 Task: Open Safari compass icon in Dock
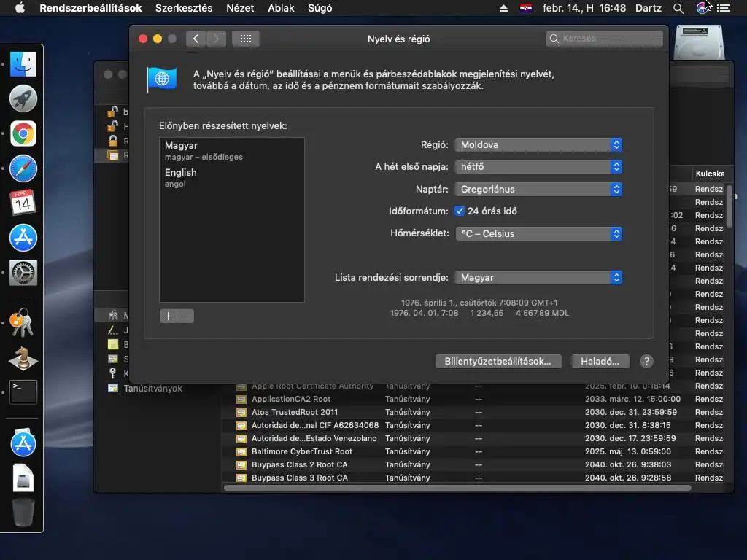[23, 168]
